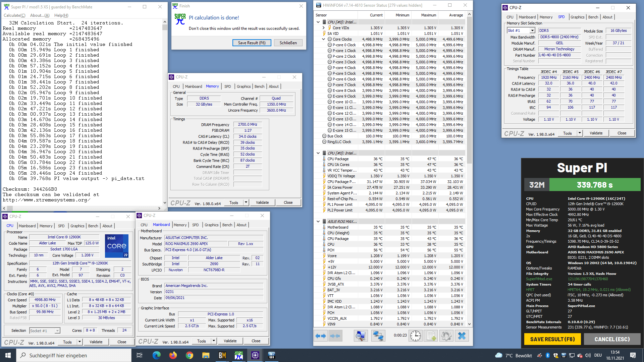Click the Firefox icon in the taskbar
The image size is (644, 362).
tap(173, 355)
